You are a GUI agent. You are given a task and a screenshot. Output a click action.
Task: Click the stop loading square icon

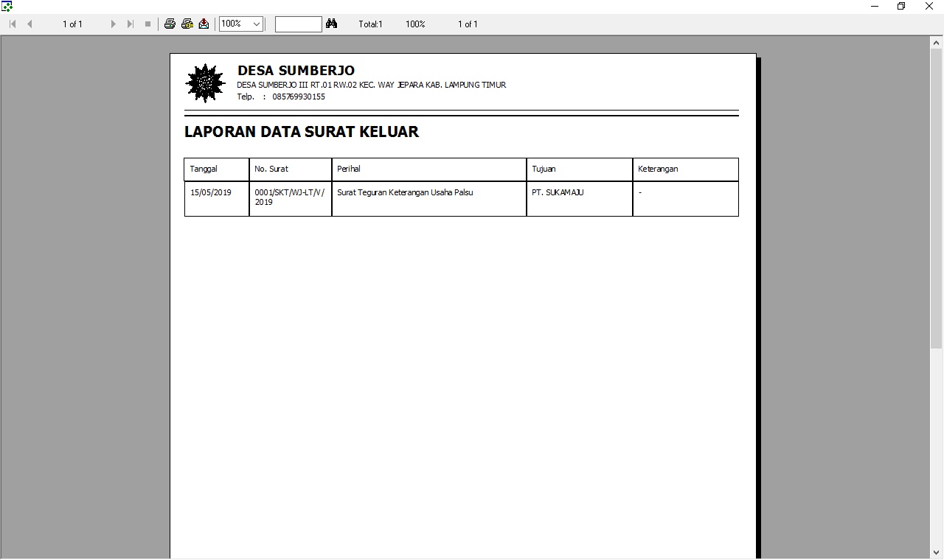tap(147, 24)
